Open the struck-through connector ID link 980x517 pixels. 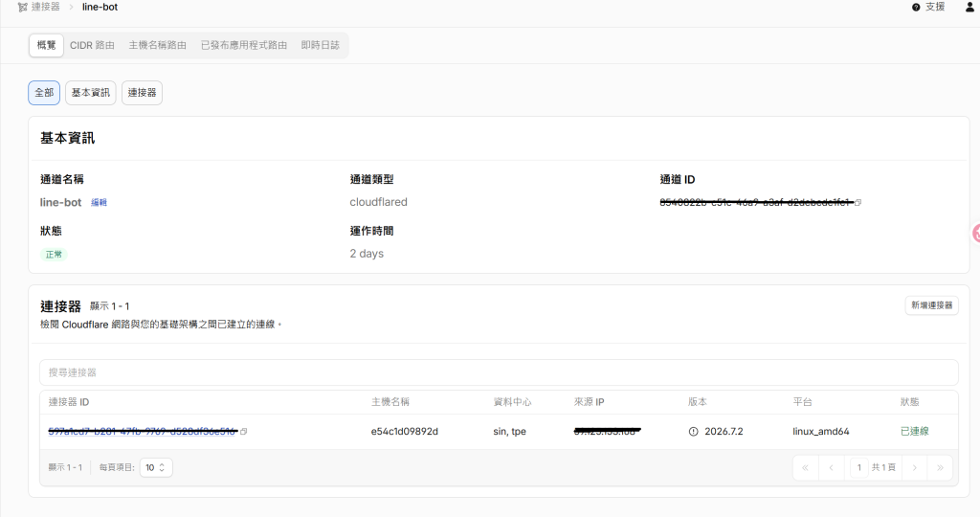click(x=143, y=431)
